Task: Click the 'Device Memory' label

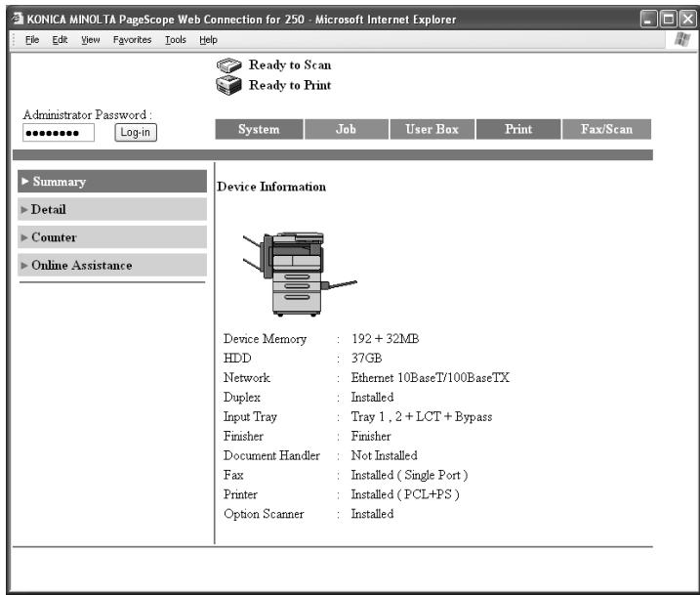Action: click(266, 339)
